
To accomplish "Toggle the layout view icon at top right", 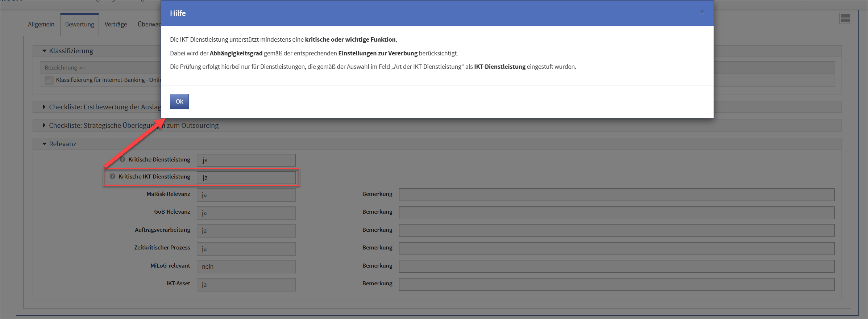I will [845, 18].
